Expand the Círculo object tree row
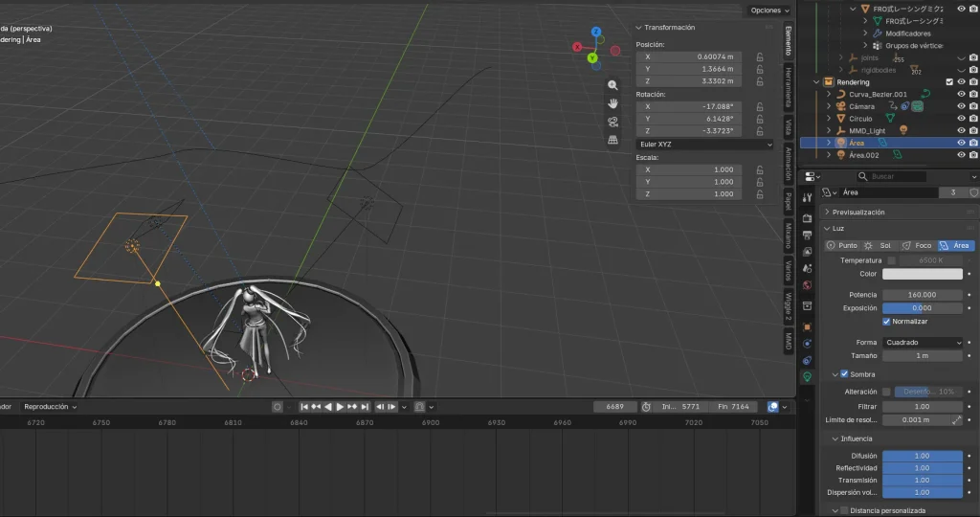Viewport: 980px width, 517px height. pyautogui.click(x=829, y=119)
